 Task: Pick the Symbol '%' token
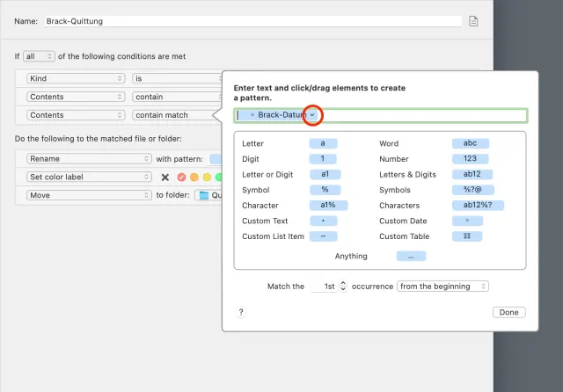coord(323,190)
